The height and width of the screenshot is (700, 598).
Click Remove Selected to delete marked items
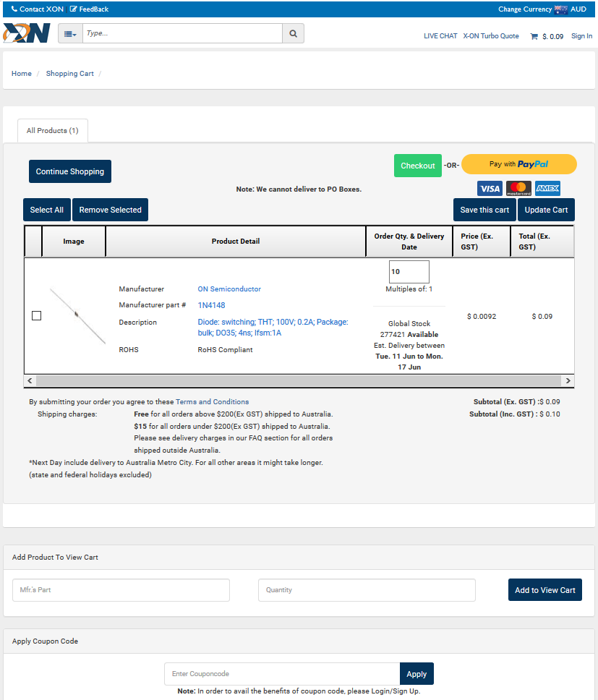coord(110,209)
